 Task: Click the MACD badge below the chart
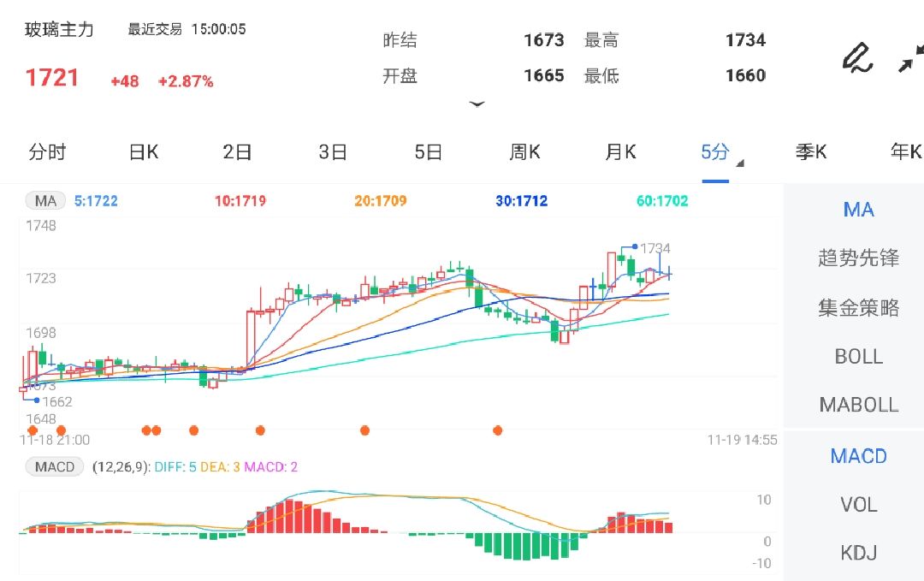pyautogui.click(x=54, y=467)
